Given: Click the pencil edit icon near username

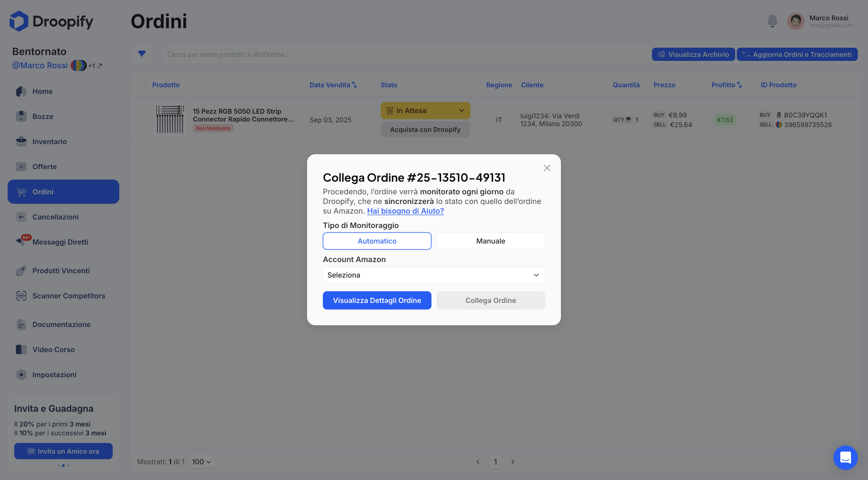Looking at the screenshot, I should [100, 66].
